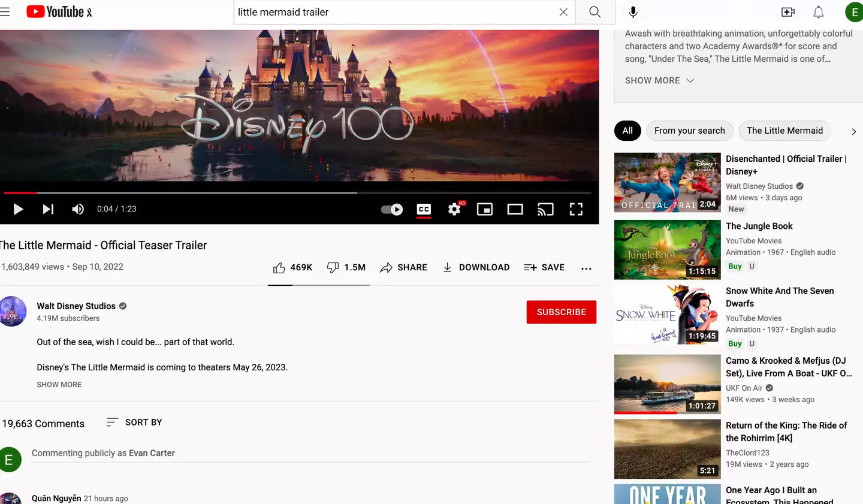This screenshot has width=863, height=504.
Task: Open the miniplayer
Action: click(x=484, y=209)
